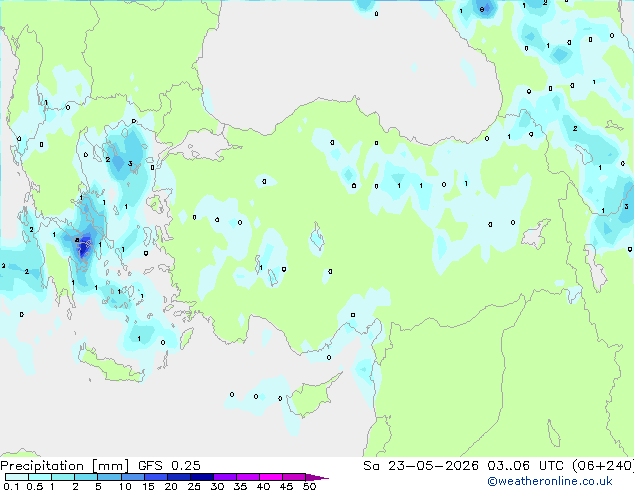634x490 pixels.
Task: Click the "5" legend scale value
Action: [98, 486]
